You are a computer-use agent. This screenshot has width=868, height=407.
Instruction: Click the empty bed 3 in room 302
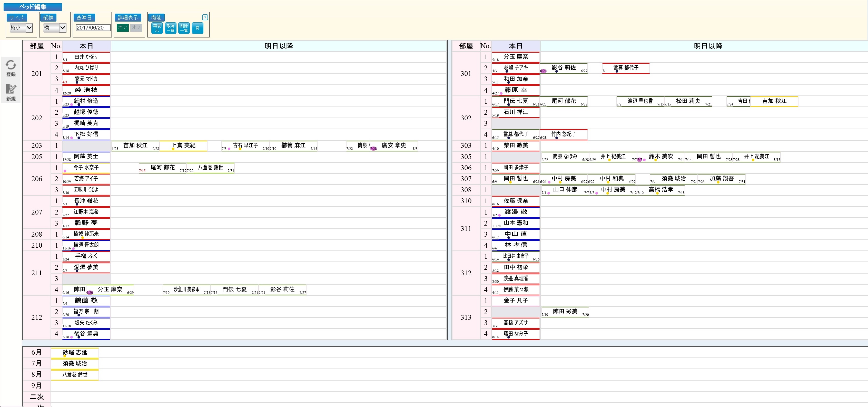tap(516, 123)
